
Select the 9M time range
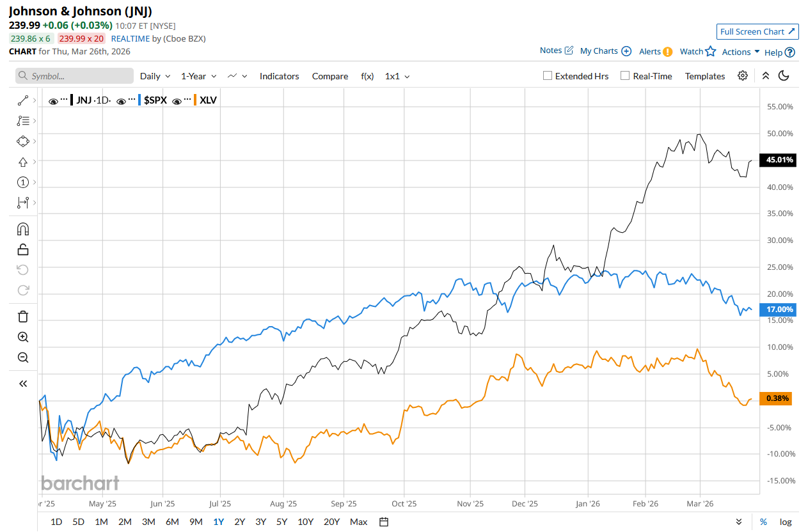coord(196,522)
